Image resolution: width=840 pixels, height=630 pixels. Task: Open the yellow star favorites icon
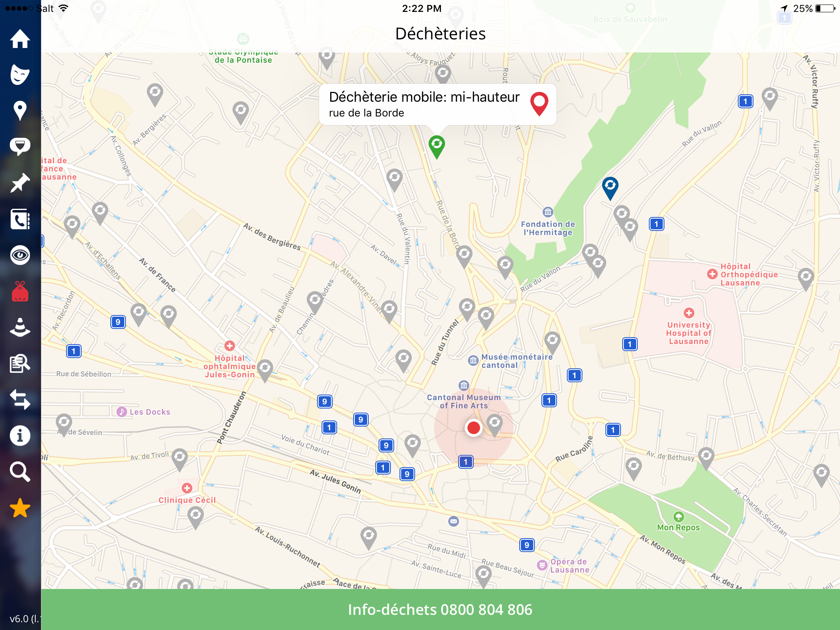pyautogui.click(x=20, y=508)
